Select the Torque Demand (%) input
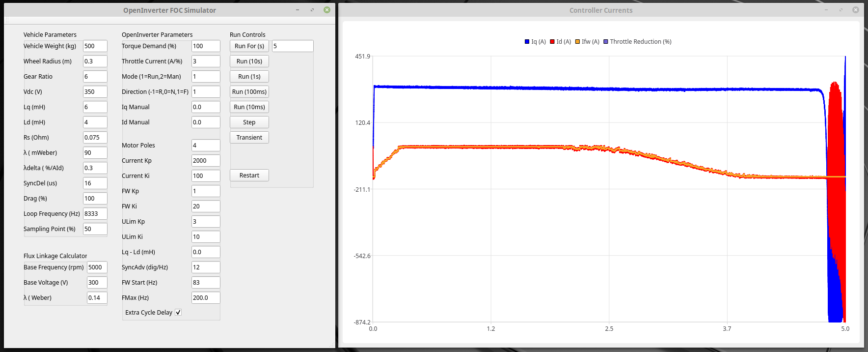 (x=205, y=46)
